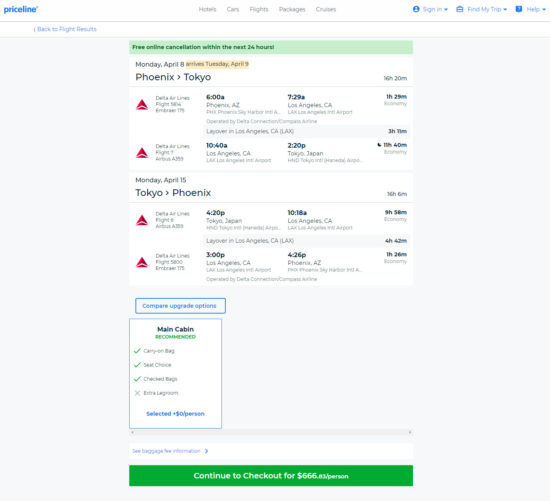Click the 10:18a arrival time
This screenshot has height=501, width=550.
click(297, 213)
